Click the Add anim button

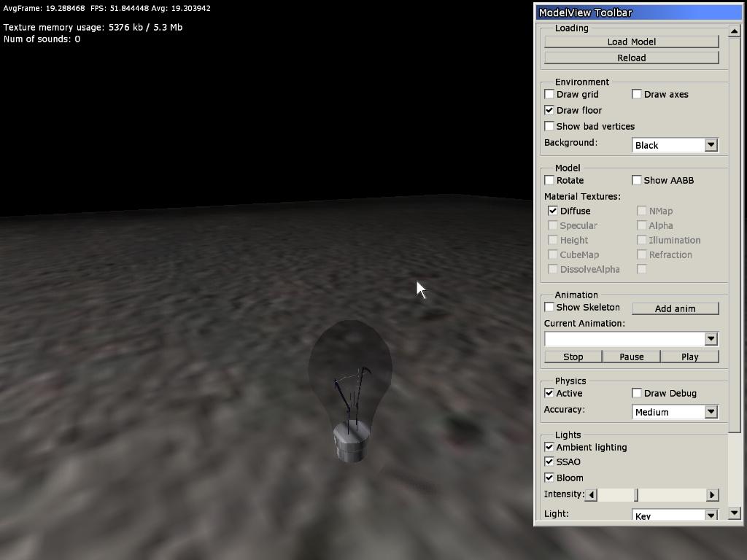coord(675,308)
